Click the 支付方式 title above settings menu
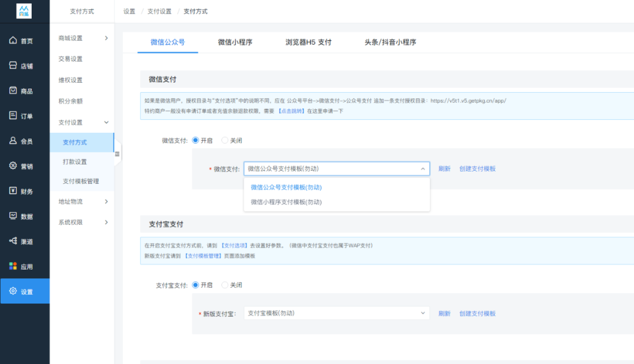The image size is (634, 364). click(x=82, y=11)
